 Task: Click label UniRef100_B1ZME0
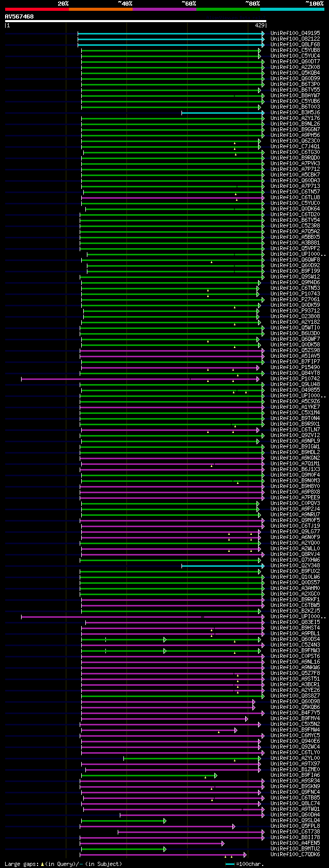(295, 769)
